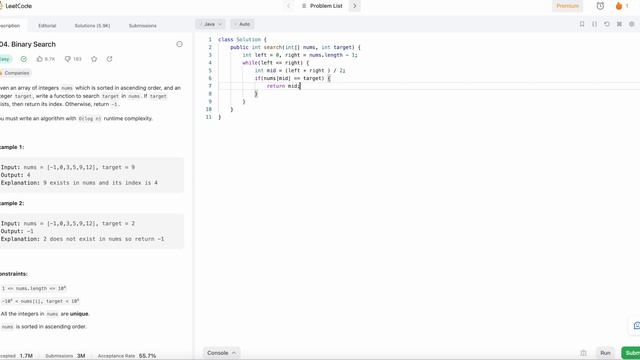The height and width of the screenshot is (360, 640).
Task: Click the solved green checkmark icon
Action: click(x=24, y=59)
